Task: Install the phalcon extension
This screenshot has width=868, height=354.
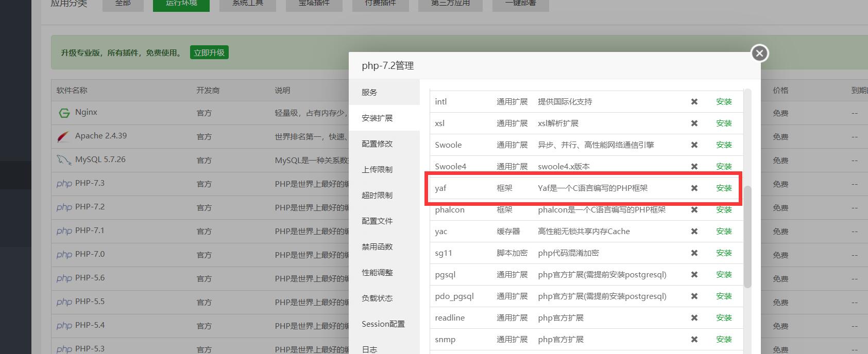Action: click(724, 210)
